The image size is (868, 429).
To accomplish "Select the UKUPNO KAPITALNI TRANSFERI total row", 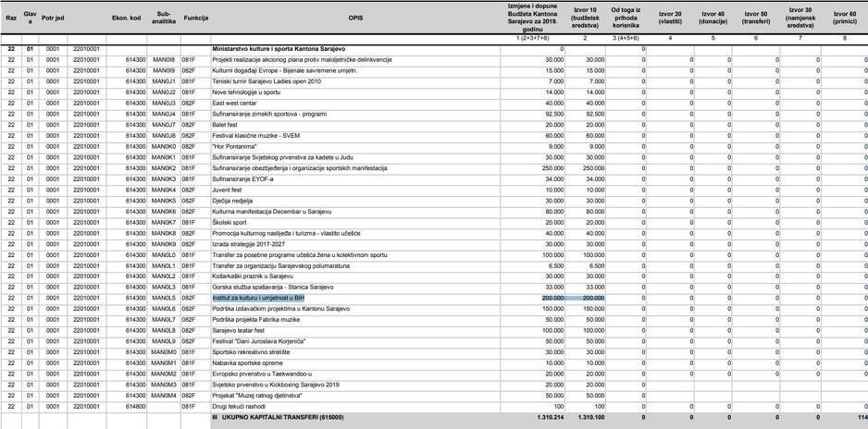I will click(x=278, y=417).
